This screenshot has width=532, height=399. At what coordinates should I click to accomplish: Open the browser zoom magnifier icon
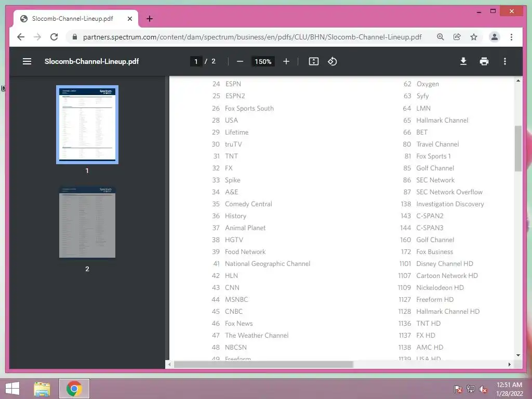[441, 37]
